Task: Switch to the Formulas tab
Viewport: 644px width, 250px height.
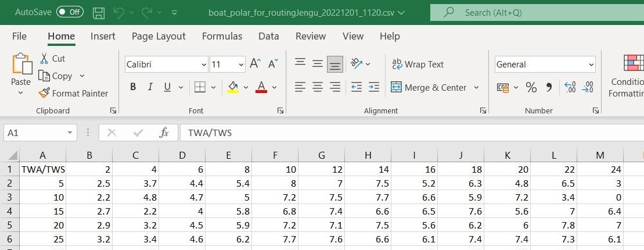Action: pos(222,36)
